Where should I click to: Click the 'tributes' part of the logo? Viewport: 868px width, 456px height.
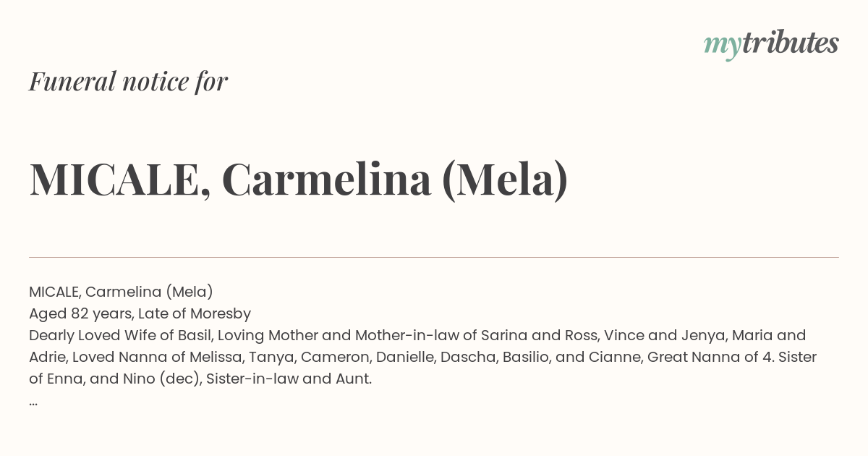790,43
